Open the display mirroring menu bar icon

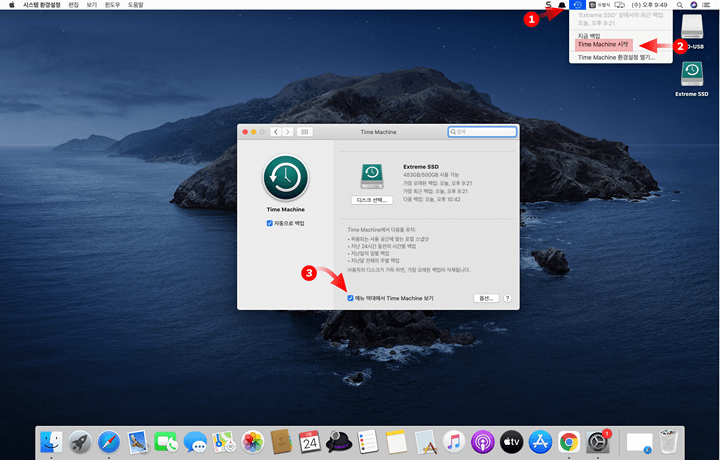click(x=620, y=5)
